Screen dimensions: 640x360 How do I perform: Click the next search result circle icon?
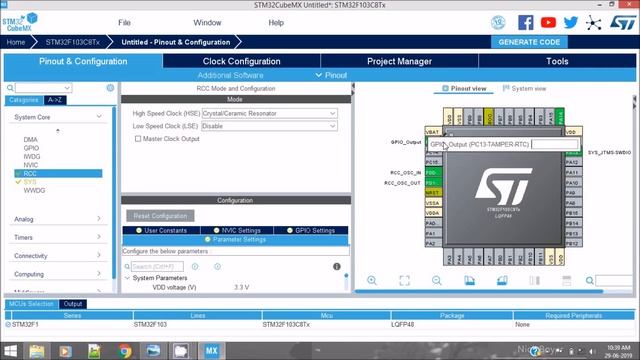click(218, 267)
